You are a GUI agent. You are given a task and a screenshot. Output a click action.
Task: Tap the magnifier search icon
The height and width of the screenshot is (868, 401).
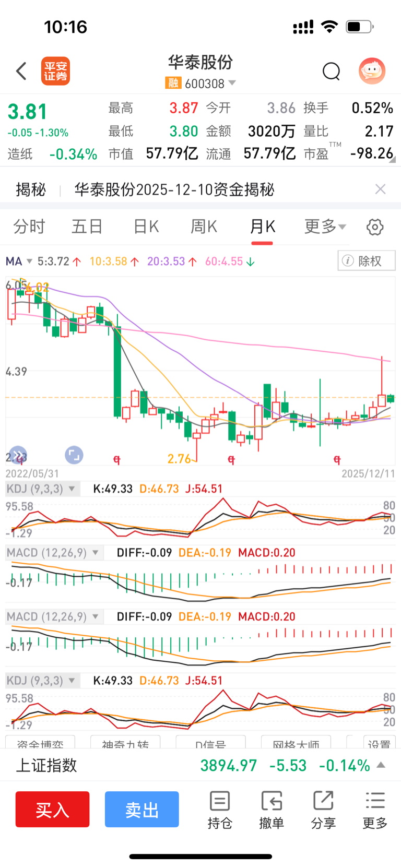(x=331, y=71)
